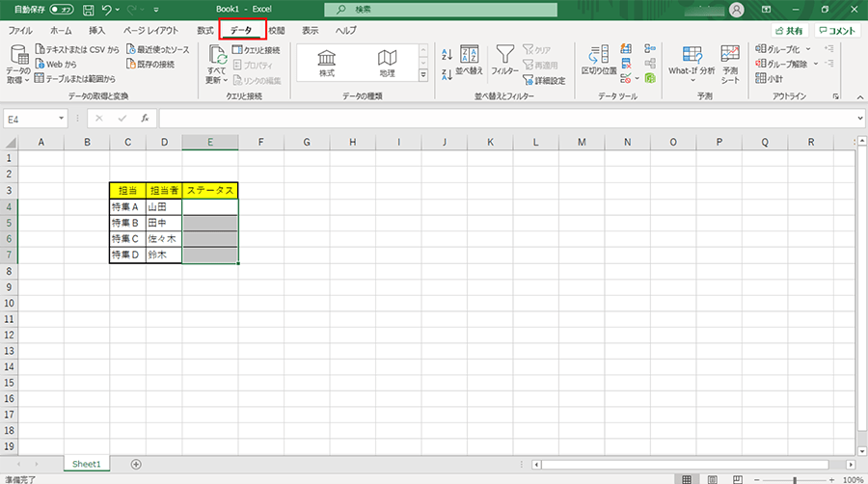The height and width of the screenshot is (484, 868).
Task: Open グループ解除 dropdown arrow
Action: [x=815, y=64]
